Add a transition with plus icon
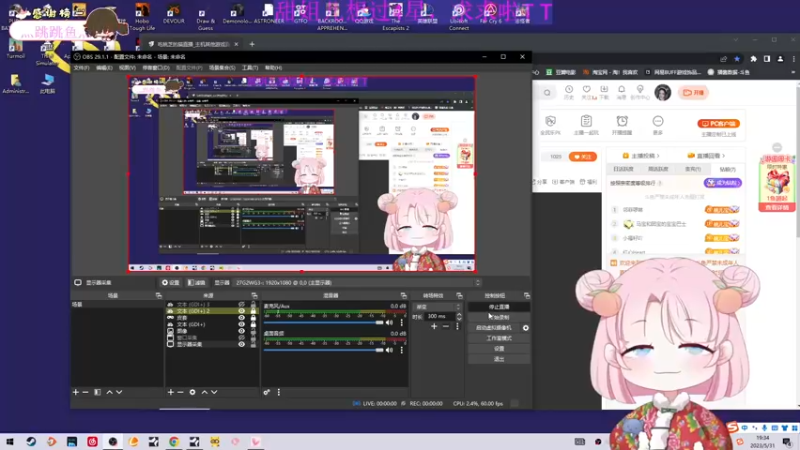 click(x=434, y=326)
